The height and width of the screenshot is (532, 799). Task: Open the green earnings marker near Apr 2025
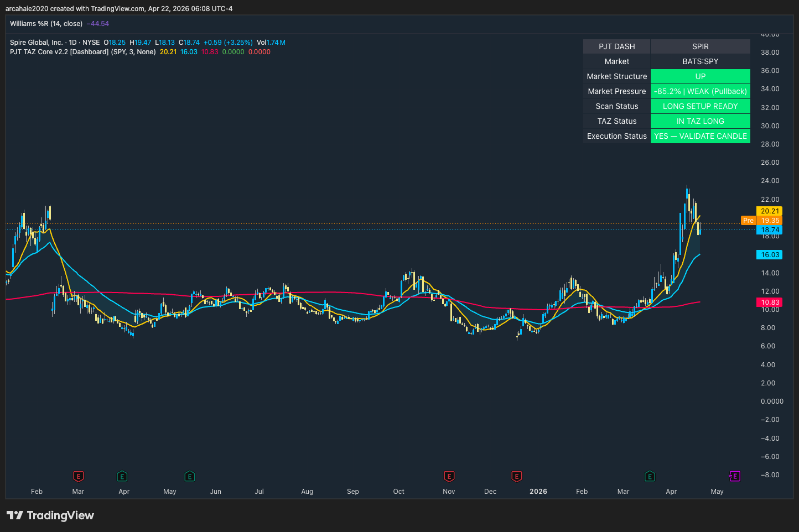point(122,476)
